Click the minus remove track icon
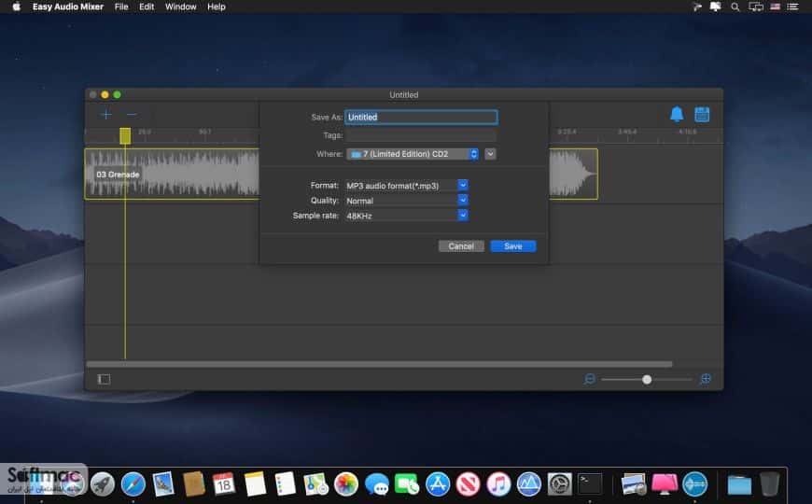The width and height of the screenshot is (812, 504). point(132,115)
